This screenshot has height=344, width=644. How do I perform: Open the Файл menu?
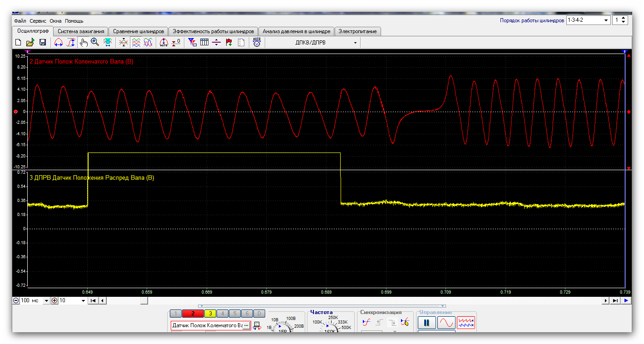pos(20,21)
